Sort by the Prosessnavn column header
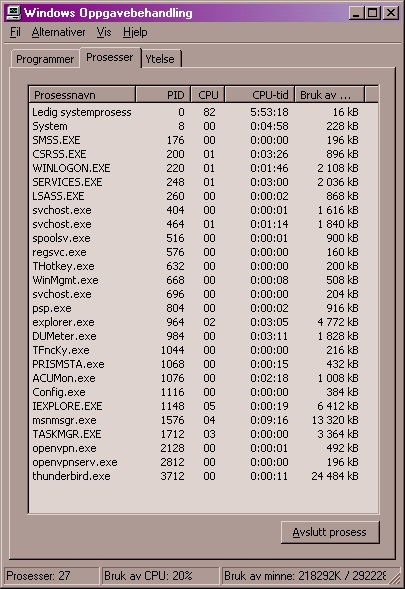Screen dimensions: 405x589 click(82, 95)
